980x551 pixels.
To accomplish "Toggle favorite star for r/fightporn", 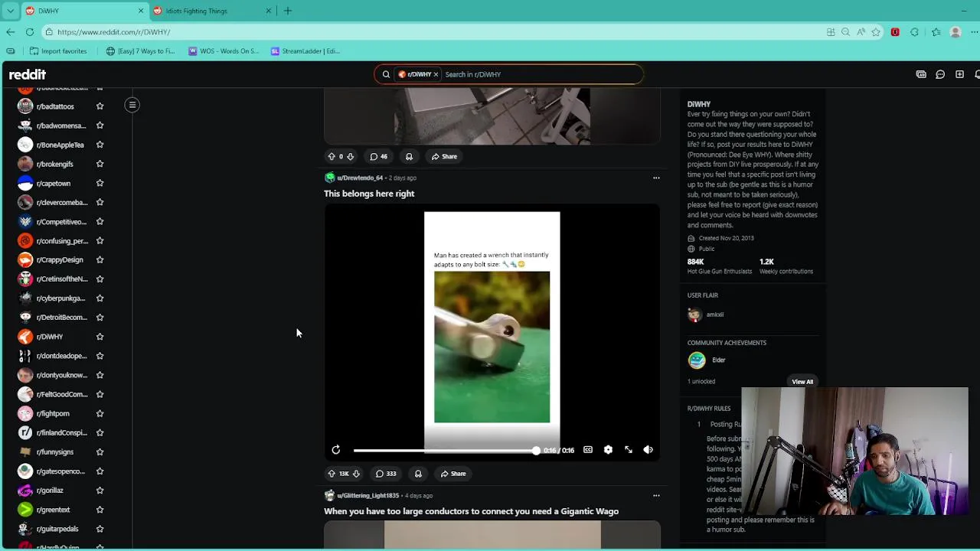I will tap(100, 413).
